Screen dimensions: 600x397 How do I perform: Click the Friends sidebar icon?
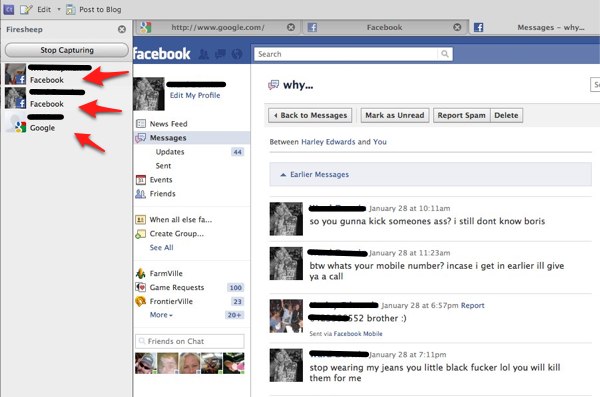(x=141, y=194)
